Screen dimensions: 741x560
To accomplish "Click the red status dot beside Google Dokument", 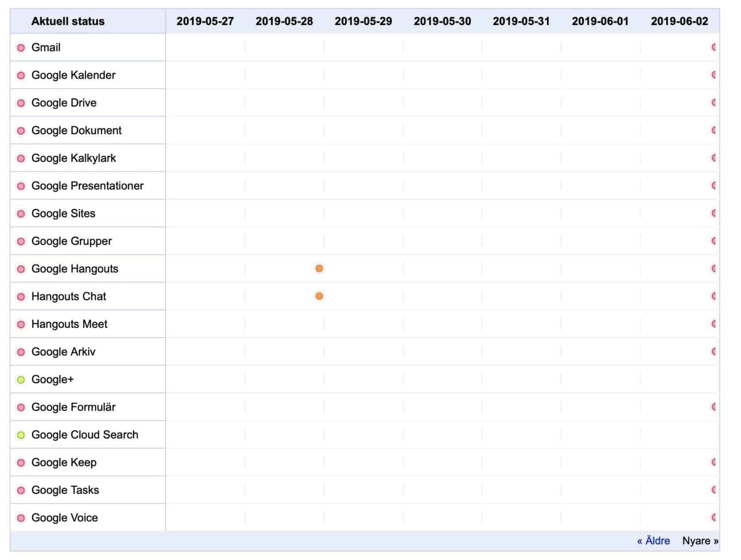I will 21,131.
